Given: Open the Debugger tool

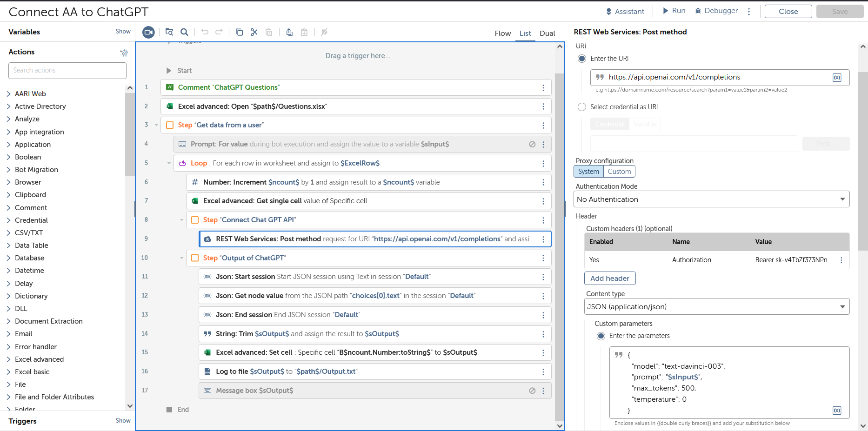Looking at the screenshot, I should click(716, 11).
